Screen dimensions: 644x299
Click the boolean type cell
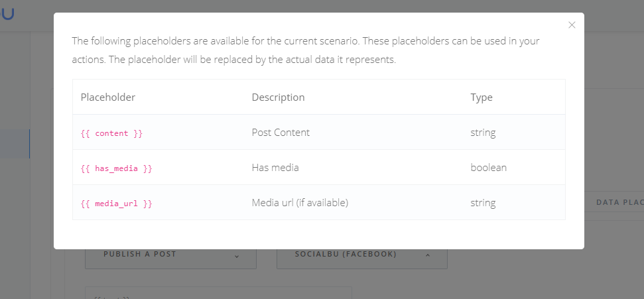tap(488, 168)
